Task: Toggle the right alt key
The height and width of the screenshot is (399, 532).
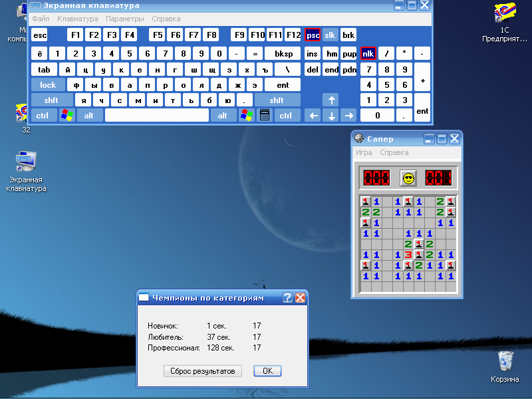Action: [x=223, y=115]
